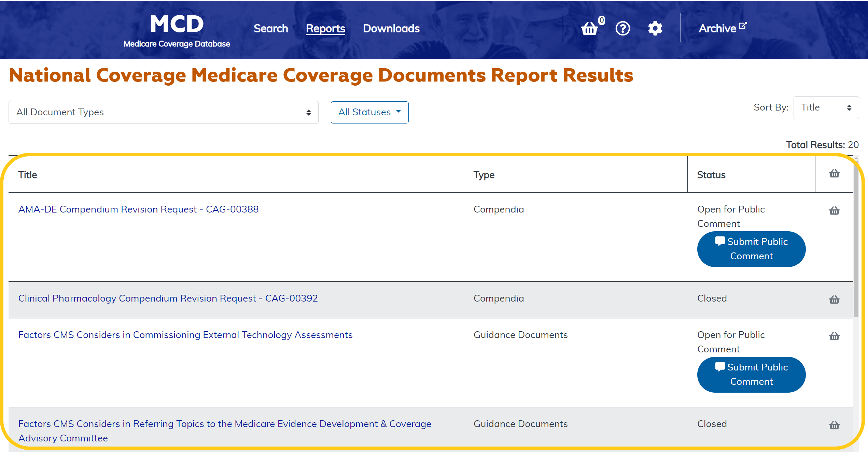Go to Search in navigation
The width and height of the screenshot is (868, 452).
point(271,28)
